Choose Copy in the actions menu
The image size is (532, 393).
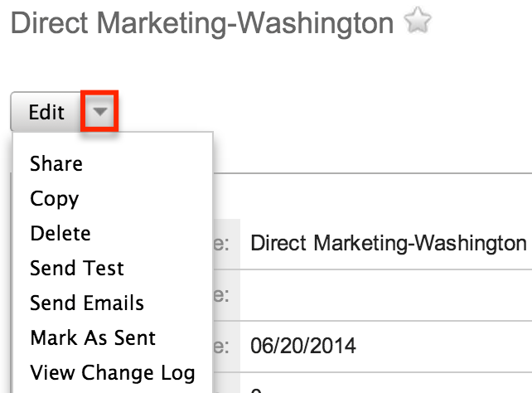click(x=55, y=199)
